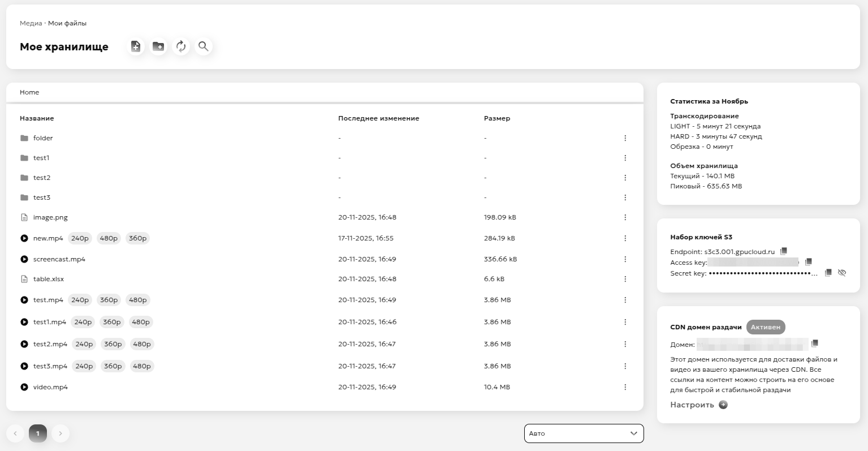Refresh the storage file list
Viewport: 868px width, 451px height.
click(x=181, y=46)
